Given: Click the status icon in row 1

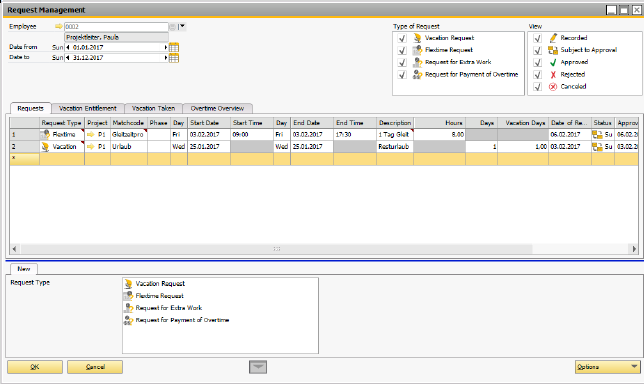Looking at the screenshot, I should [597, 135].
